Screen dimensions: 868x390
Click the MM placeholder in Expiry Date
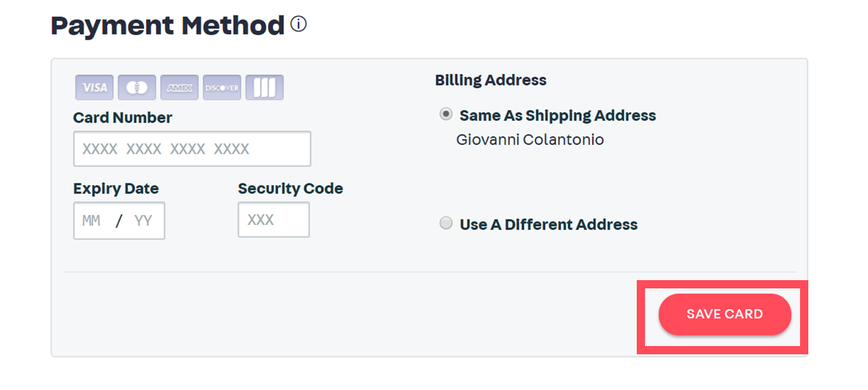[91, 221]
